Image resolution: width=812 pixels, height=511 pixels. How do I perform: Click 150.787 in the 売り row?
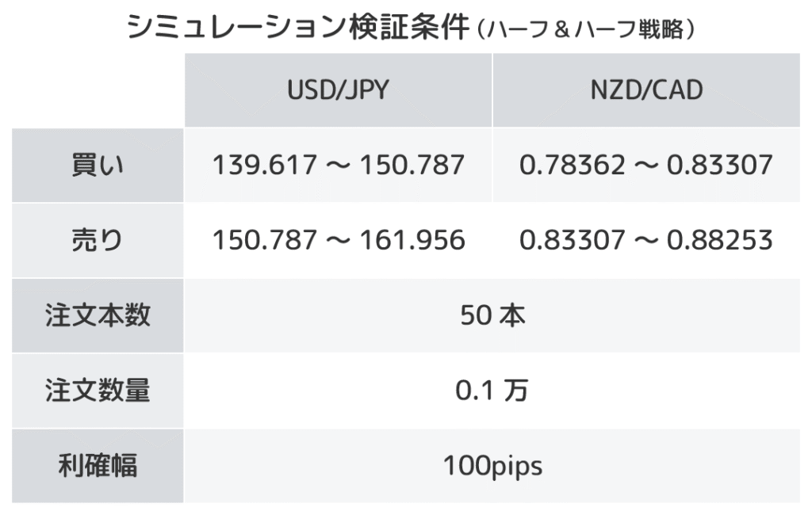click(x=259, y=240)
